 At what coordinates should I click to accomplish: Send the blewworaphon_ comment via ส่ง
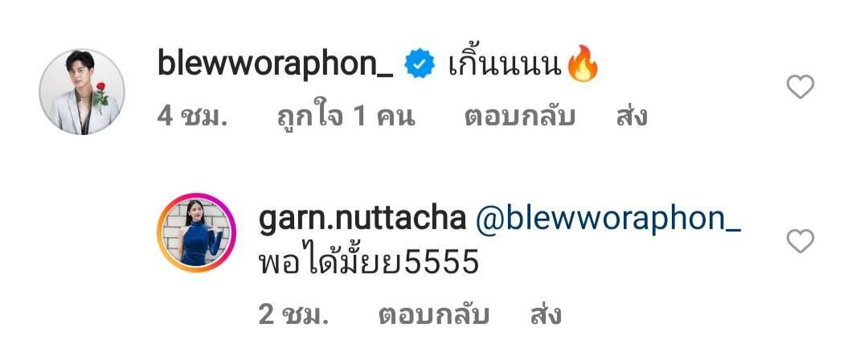tap(632, 116)
